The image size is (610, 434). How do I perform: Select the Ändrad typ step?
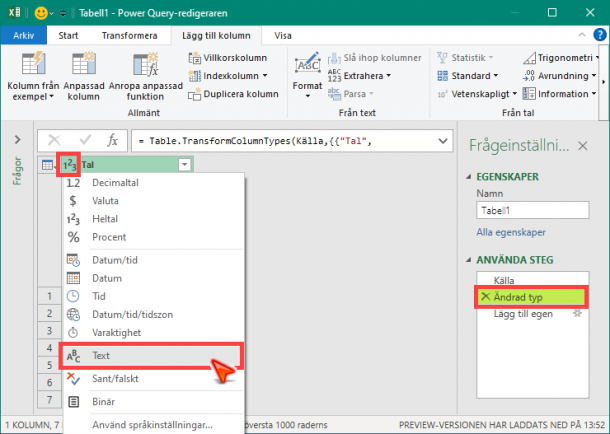[x=531, y=298]
